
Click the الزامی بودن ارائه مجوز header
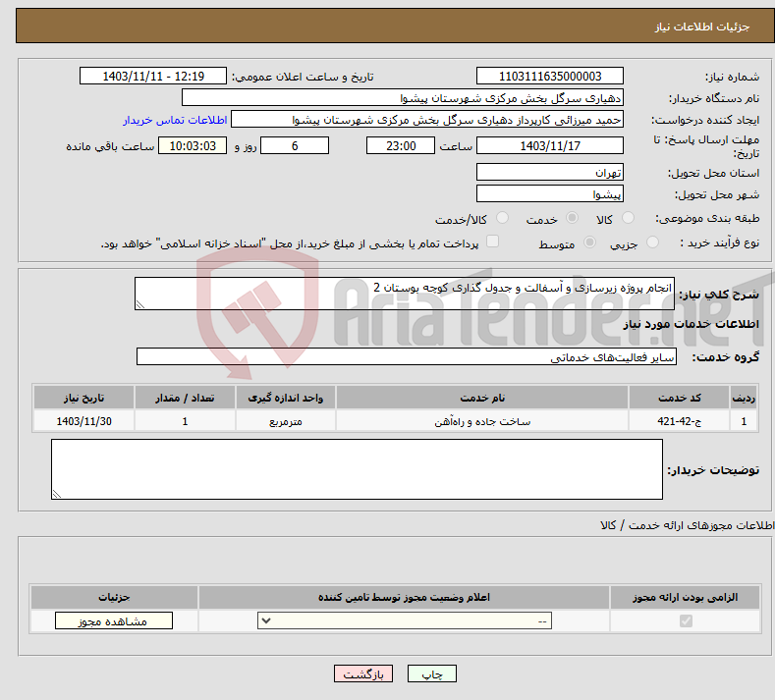[x=685, y=597]
